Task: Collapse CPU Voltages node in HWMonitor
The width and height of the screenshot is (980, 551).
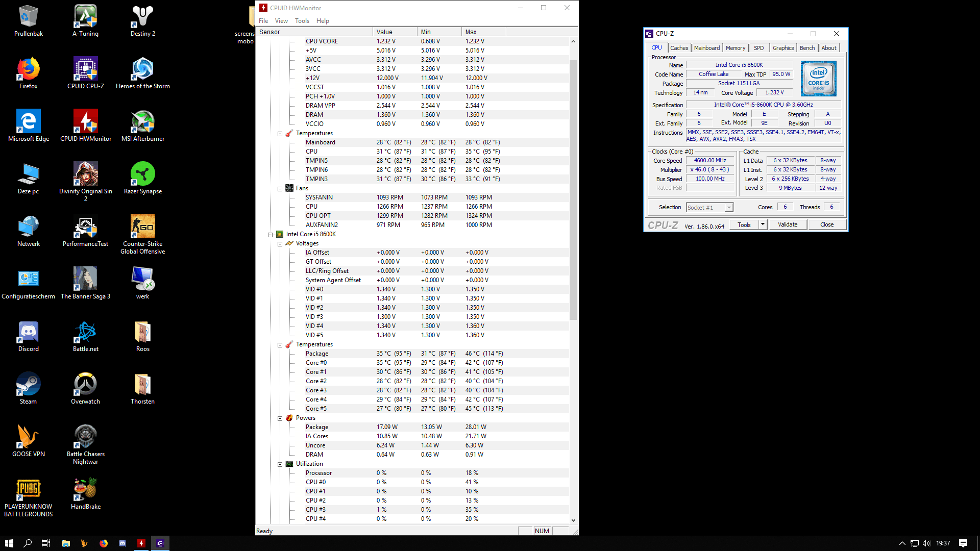Action: [x=280, y=244]
